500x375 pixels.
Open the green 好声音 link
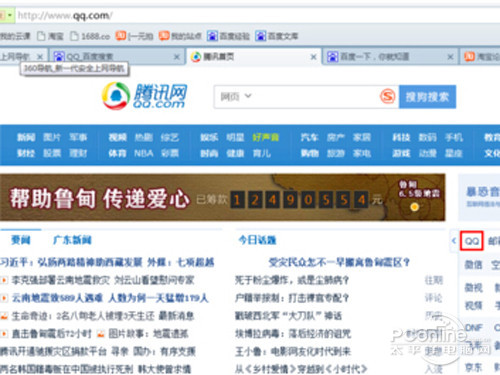click(x=266, y=137)
